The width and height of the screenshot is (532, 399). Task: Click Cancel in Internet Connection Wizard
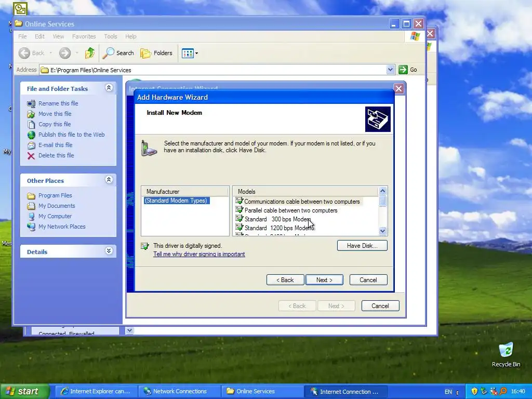[x=380, y=305]
